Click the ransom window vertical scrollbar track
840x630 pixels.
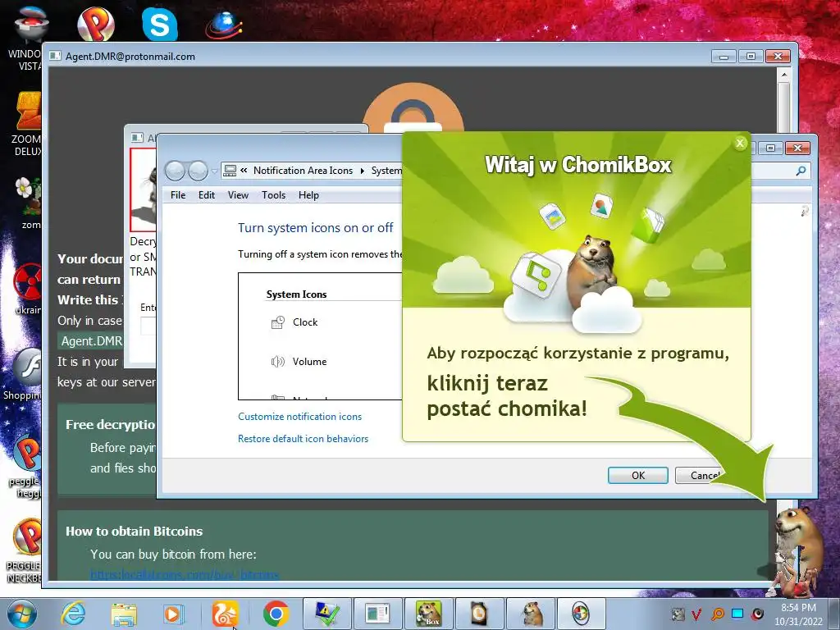tap(784, 107)
